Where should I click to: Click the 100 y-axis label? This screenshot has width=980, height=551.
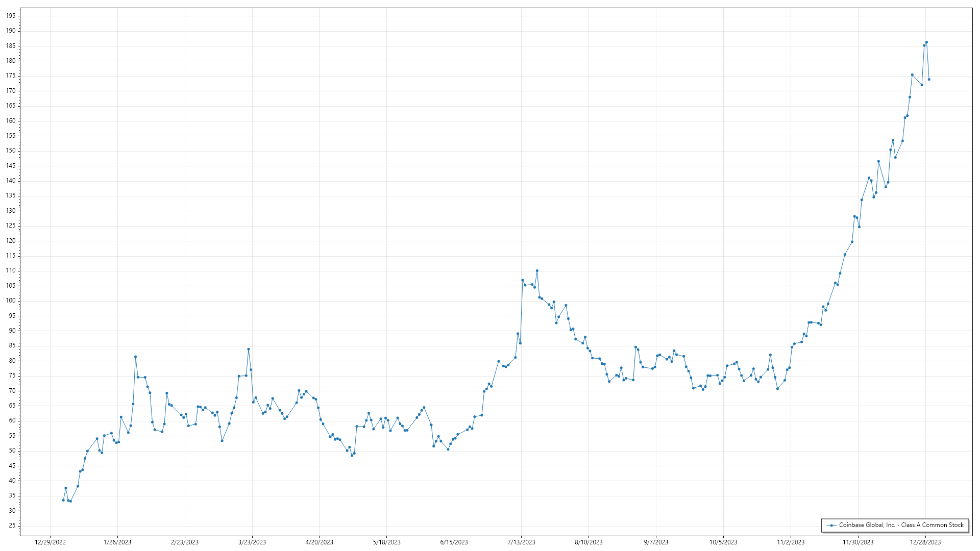11,300
